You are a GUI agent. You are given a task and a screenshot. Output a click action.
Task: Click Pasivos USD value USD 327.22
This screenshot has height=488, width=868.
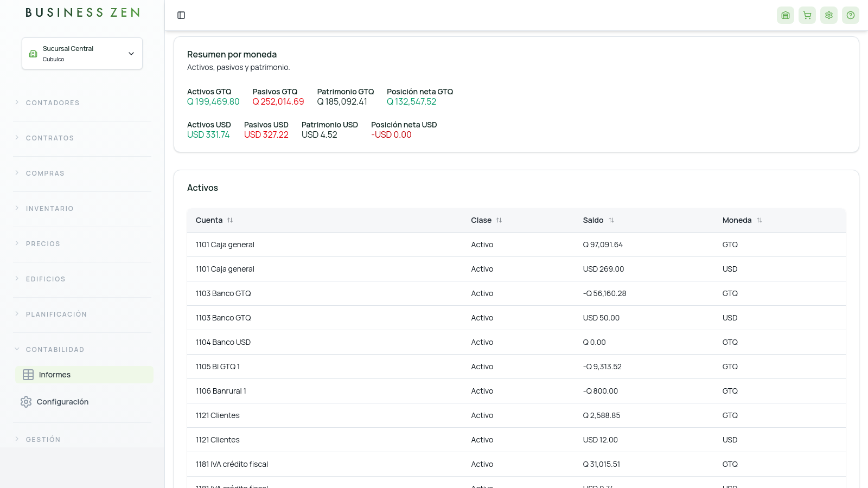[x=266, y=134]
